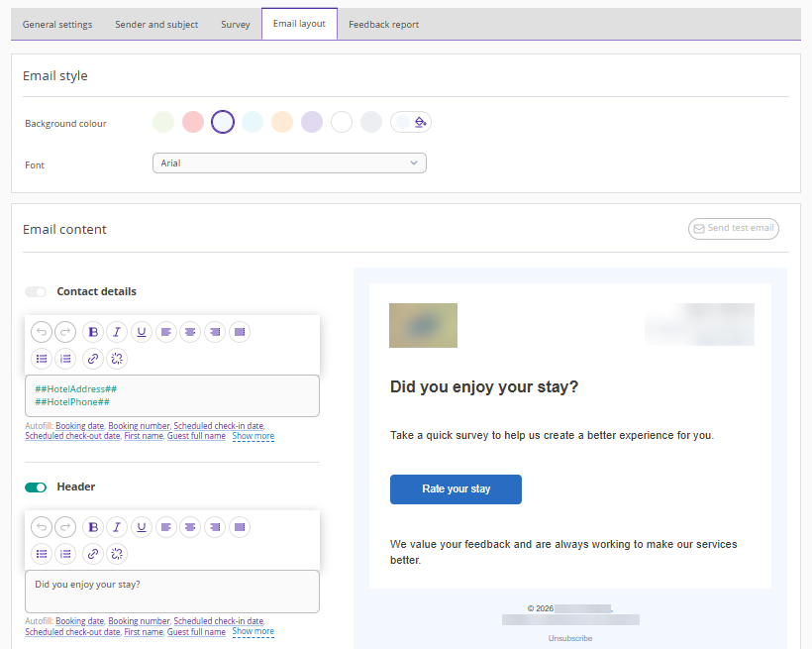
Task: Select the pink background colour swatch
Action: pyautogui.click(x=193, y=122)
